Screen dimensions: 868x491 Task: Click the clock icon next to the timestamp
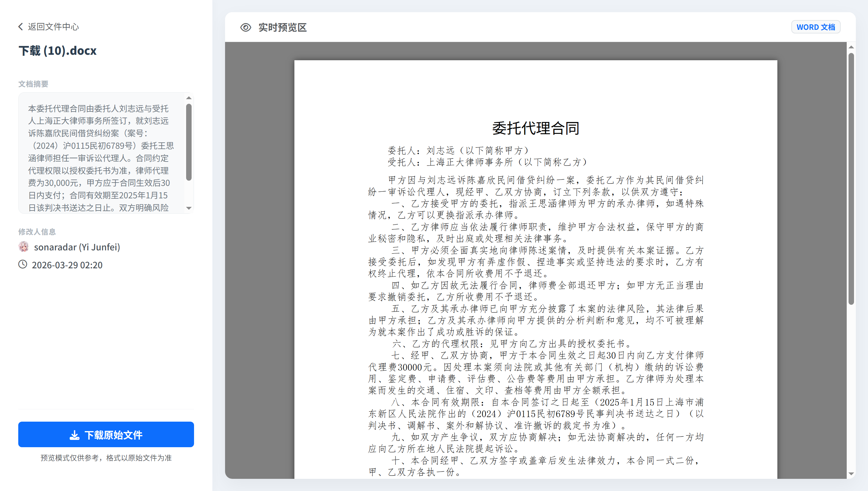23,265
